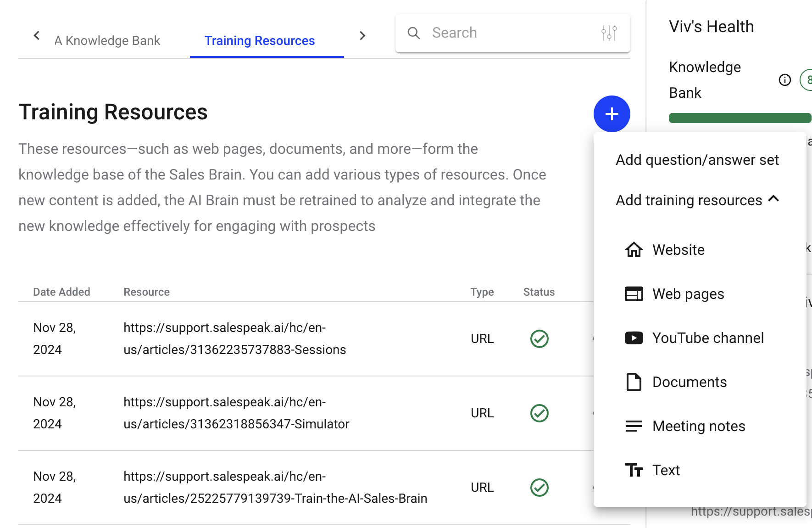Click the date in Train-the-AI-Sales-Brain row
Viewport: 812px width, 528px height.
(x=55, y=488)
